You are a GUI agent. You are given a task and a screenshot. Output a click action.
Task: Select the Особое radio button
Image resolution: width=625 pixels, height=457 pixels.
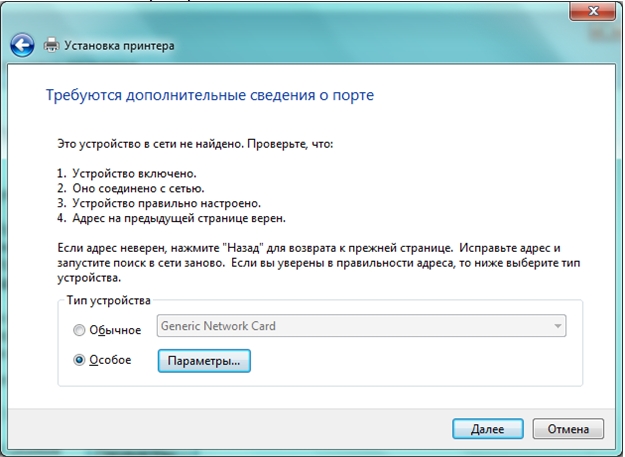point(80,361)
